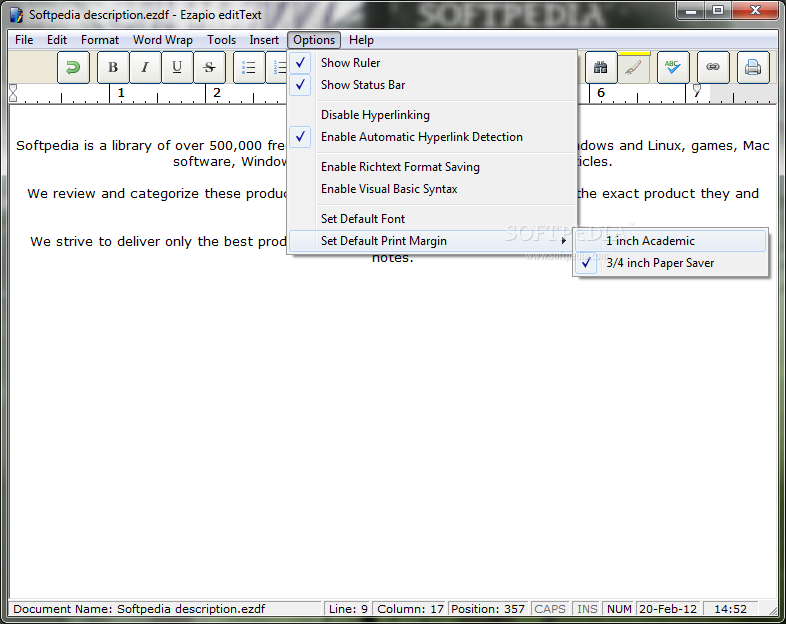Viewport: 786px width, 624px height.
Task: Toggle italic formatting
Action: (x=145, y=67)
